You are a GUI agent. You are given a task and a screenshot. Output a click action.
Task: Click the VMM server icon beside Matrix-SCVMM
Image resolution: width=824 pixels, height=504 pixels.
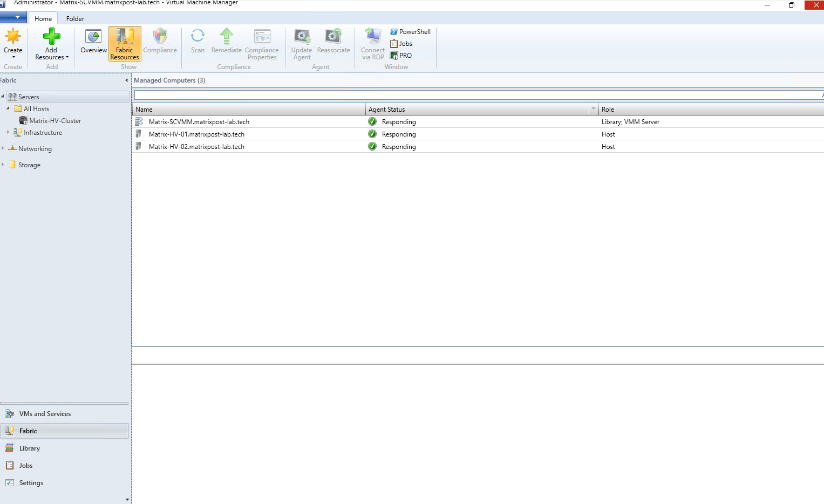pos(139,121)
